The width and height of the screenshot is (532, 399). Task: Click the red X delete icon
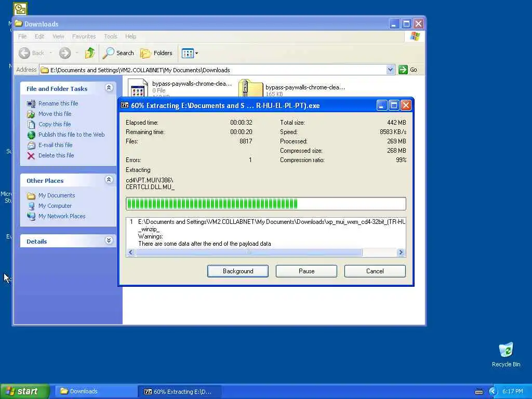[31, 156]
